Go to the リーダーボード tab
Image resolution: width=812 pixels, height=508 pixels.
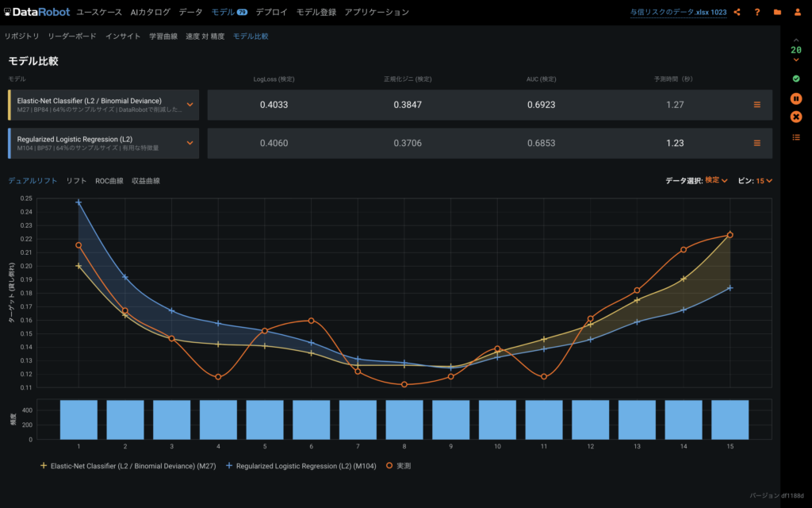[x=72, y=37]
